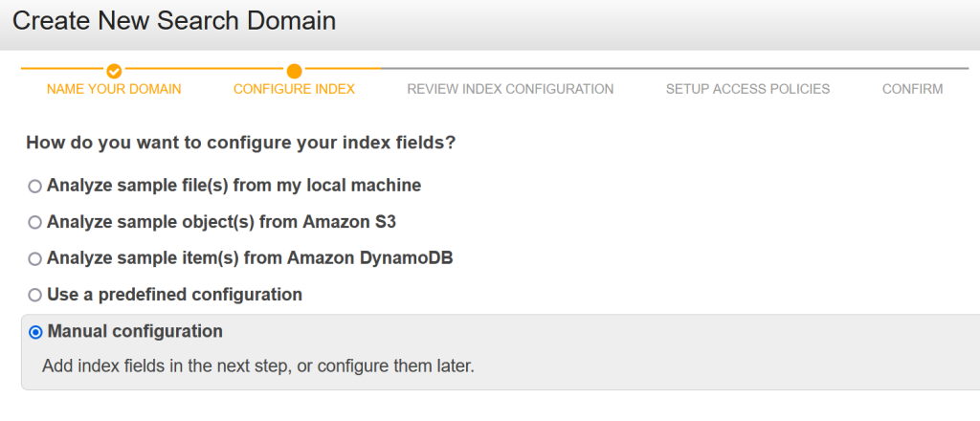Screen dimensions: 980x421
Task: Click the 'Analyze sample file(s) from my local machine' label
Action: pos(234,186)
